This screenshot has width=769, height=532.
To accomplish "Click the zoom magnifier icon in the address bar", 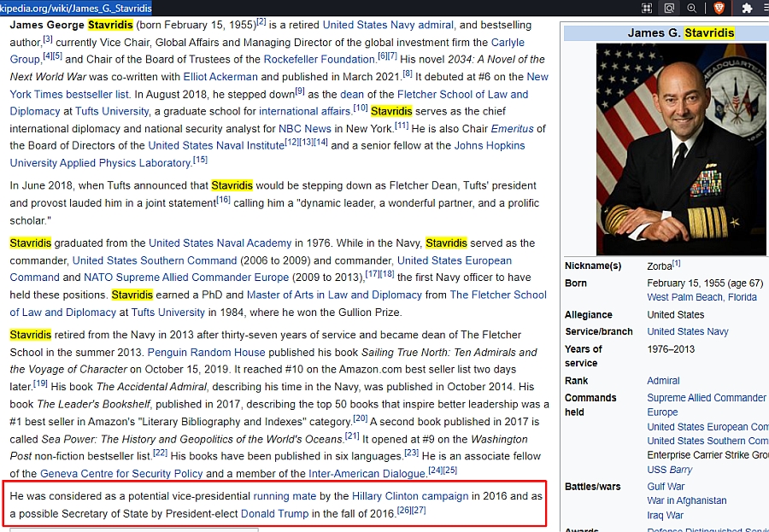I will (691, 8).
